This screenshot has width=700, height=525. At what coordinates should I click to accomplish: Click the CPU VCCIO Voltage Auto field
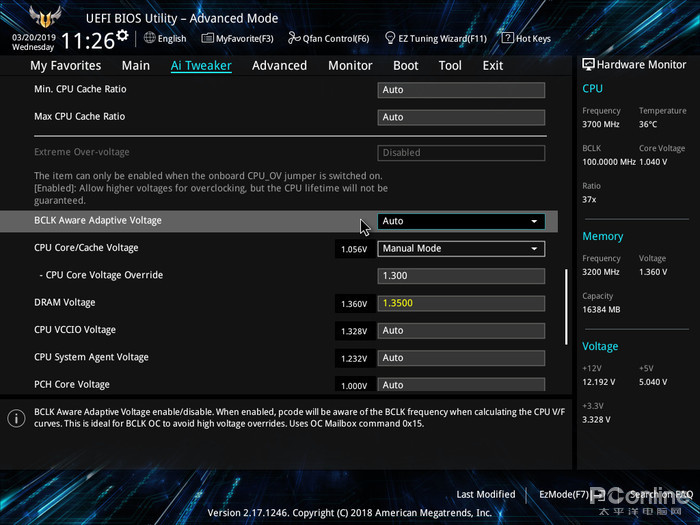click(x=461, y=331)
